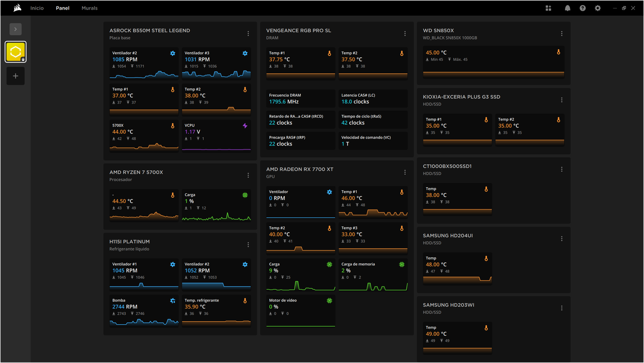Click fan icon on GPU Ventilador tile

point(330,192)
